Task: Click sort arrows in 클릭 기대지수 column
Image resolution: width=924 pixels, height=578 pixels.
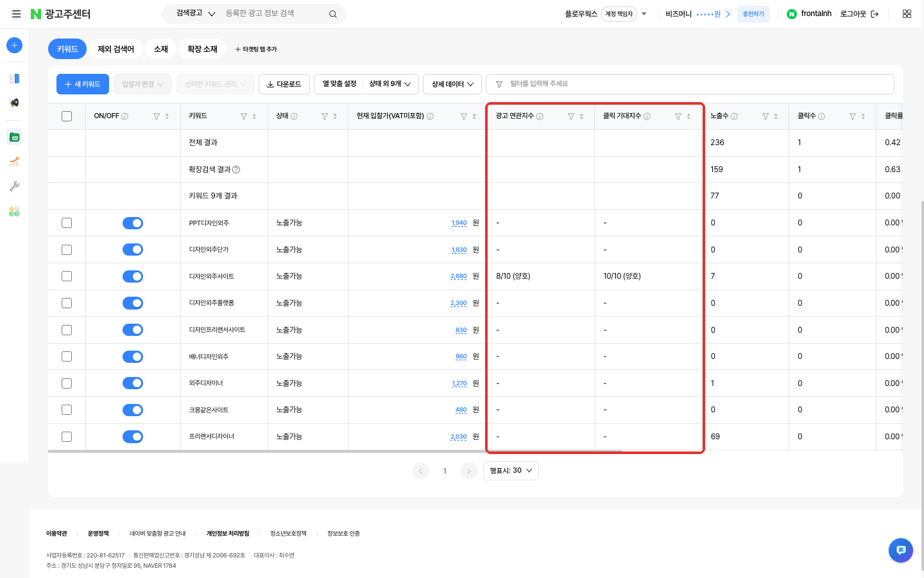Action: tap(689, 116)
